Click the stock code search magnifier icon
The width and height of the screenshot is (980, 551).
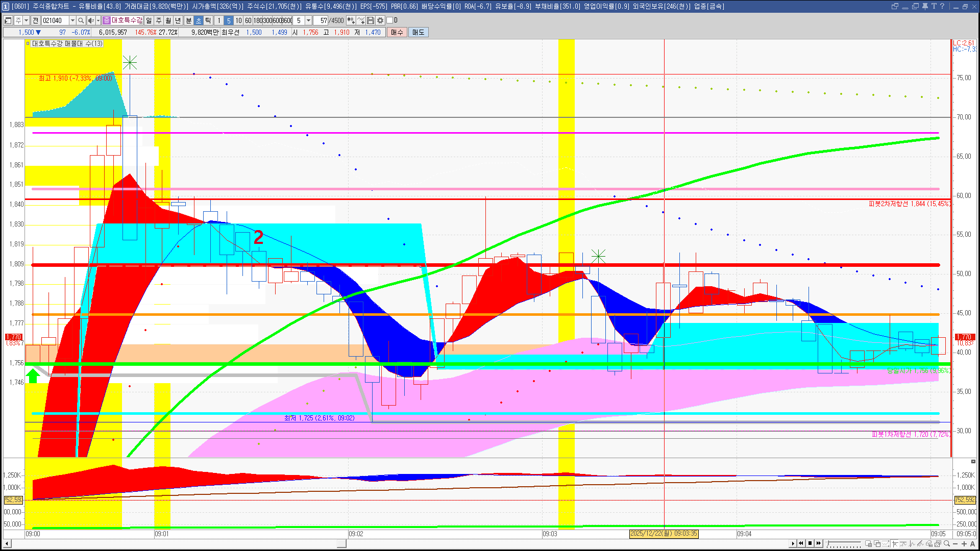click(81, 20)
